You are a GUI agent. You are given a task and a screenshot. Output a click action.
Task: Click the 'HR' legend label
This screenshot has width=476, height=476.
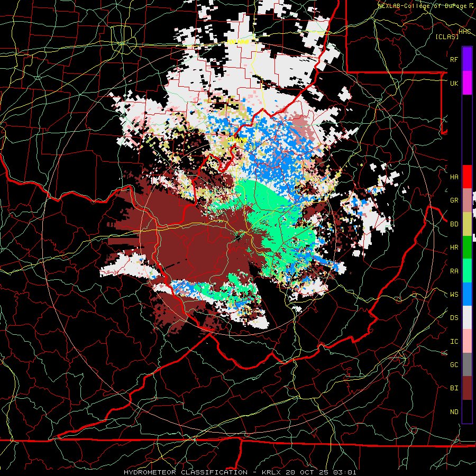[454, 248]
